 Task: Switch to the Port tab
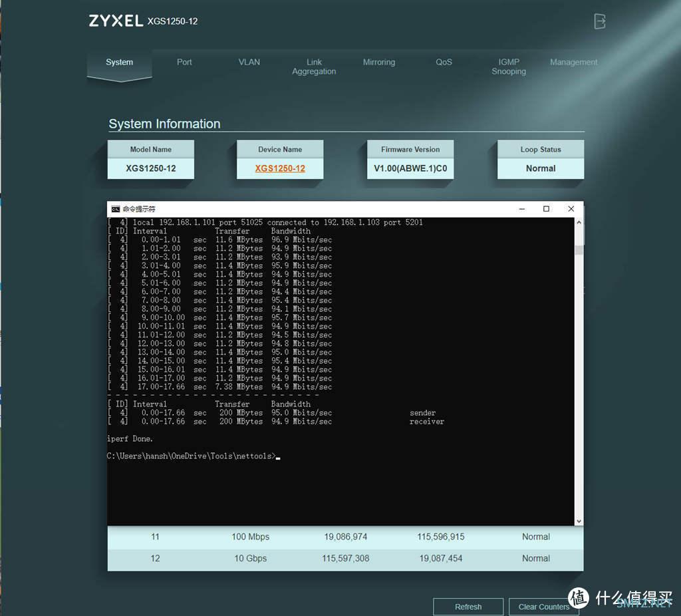184,62
